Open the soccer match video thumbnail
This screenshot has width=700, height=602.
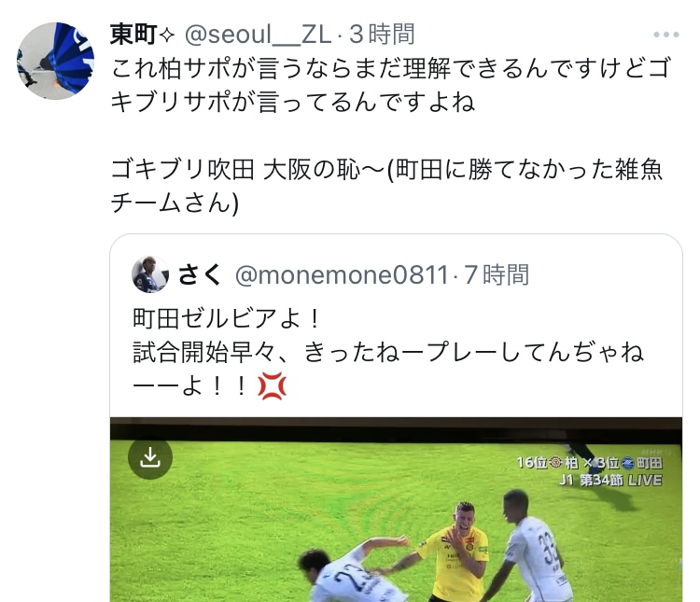396,510
